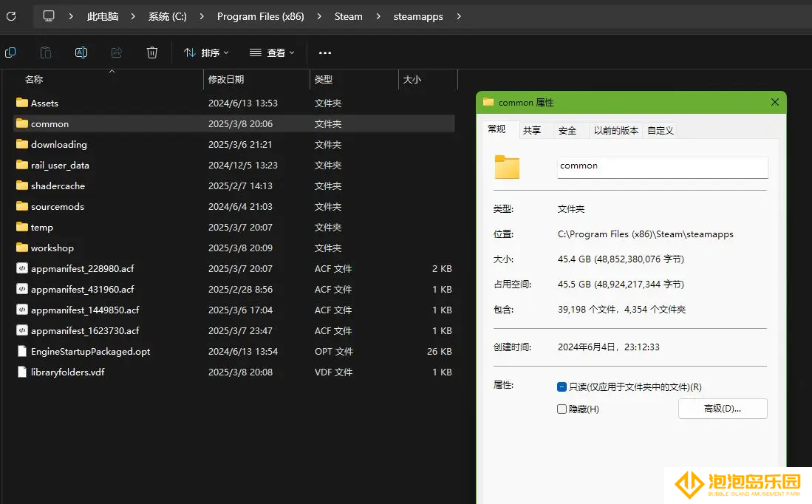Navigate to steamapps in breadcrumb
The height and width of the screenshot is (504, 812).
click(x=418, y=16)
